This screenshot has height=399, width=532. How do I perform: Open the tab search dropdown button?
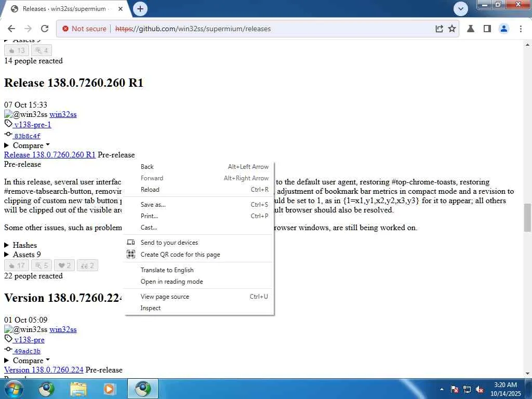coord(461,9)
